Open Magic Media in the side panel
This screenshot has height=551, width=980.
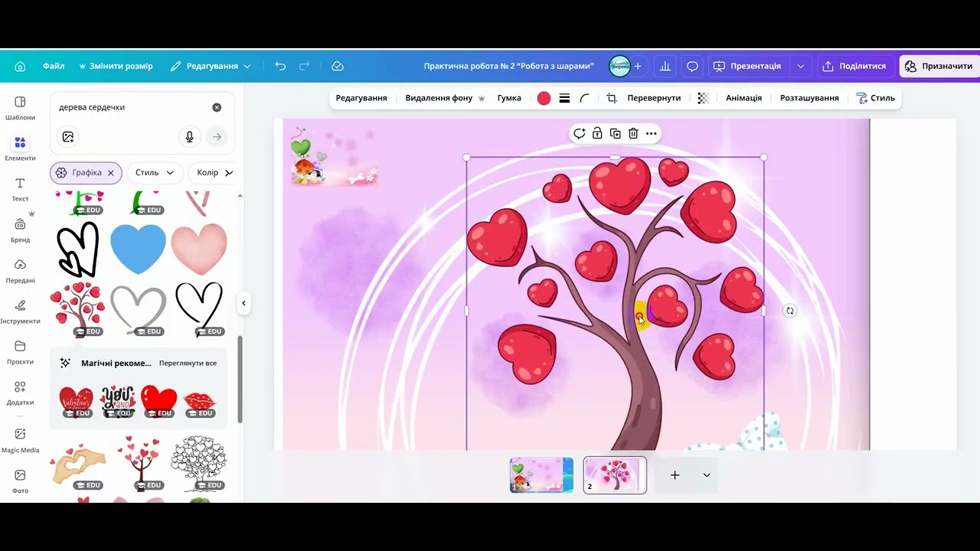[20, 440]
